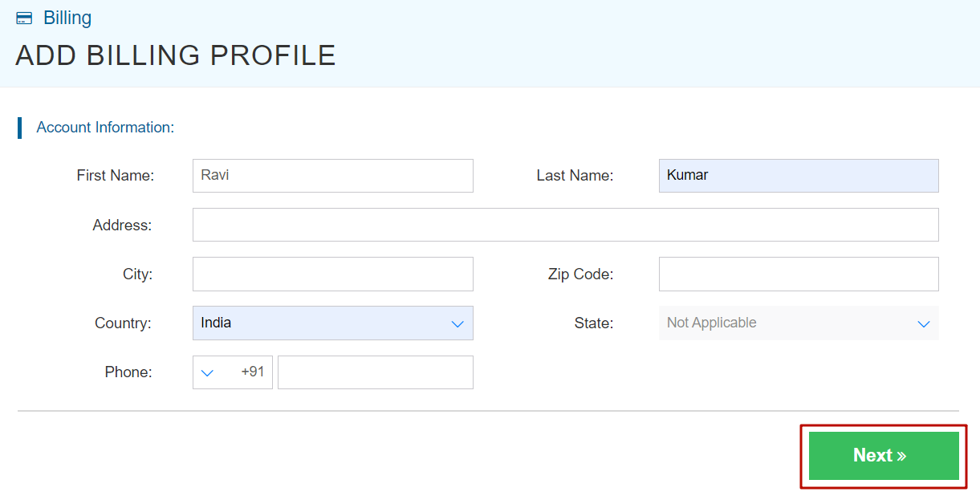The width and height of the screenshot is (980, 500).
Task: Click the Phone label
Action: (x=128, y=372)
